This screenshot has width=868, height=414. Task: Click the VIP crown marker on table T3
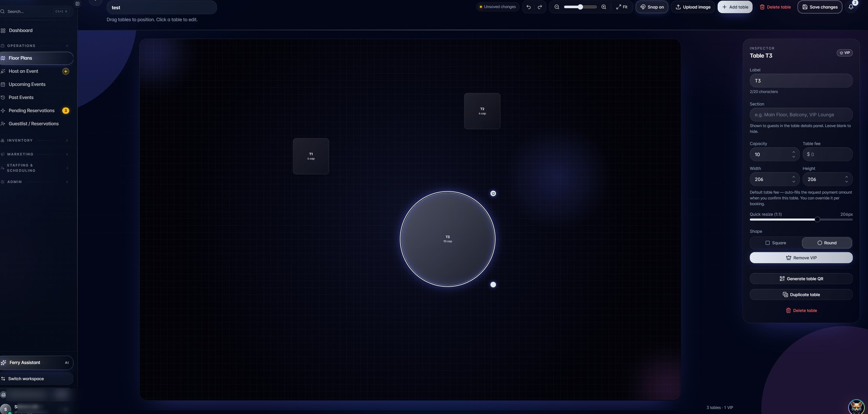[493, 193]
